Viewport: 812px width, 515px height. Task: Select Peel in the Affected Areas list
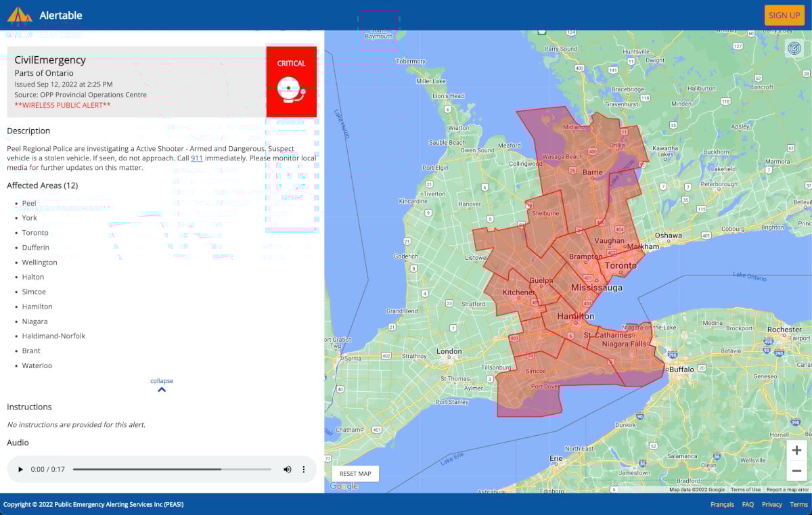point(29,203)
